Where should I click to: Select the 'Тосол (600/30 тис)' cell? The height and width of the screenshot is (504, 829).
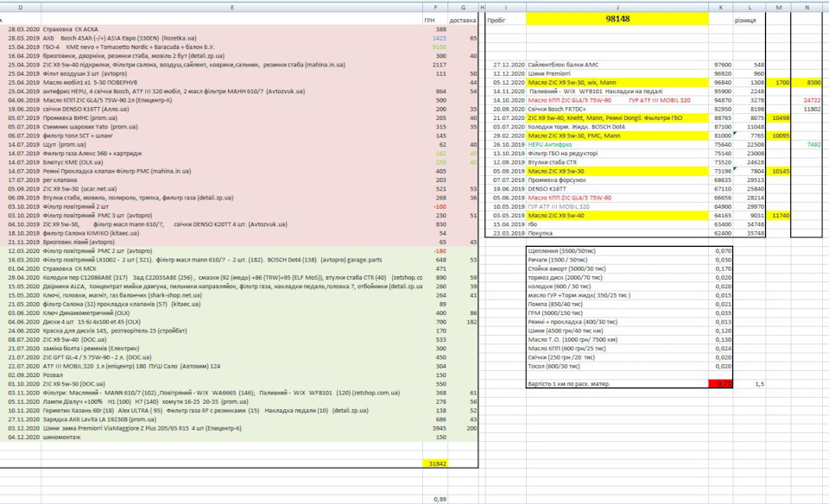point(617,366)
